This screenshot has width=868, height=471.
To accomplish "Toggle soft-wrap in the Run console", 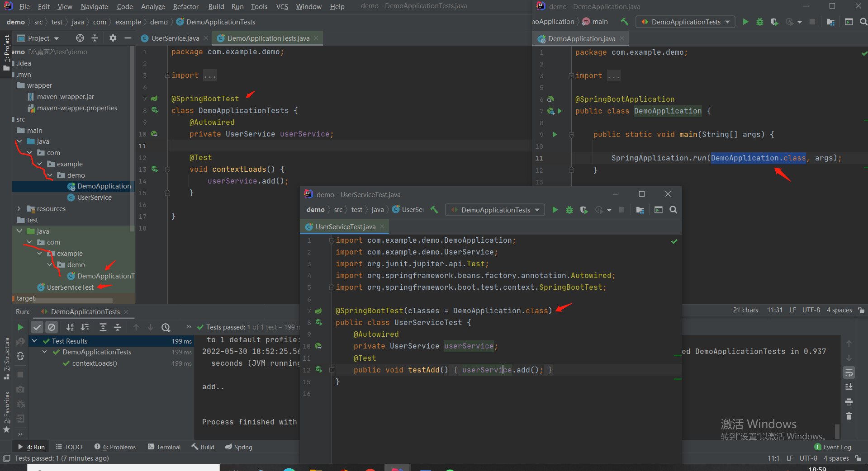I will pyautogui.click(x=849, y=373).
